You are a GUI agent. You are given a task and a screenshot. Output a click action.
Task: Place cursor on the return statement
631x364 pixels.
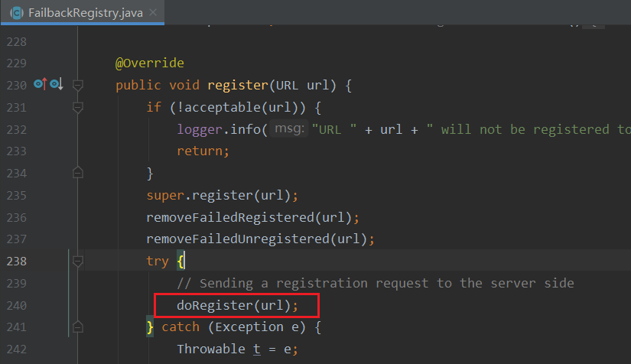[x=203, y=151]
